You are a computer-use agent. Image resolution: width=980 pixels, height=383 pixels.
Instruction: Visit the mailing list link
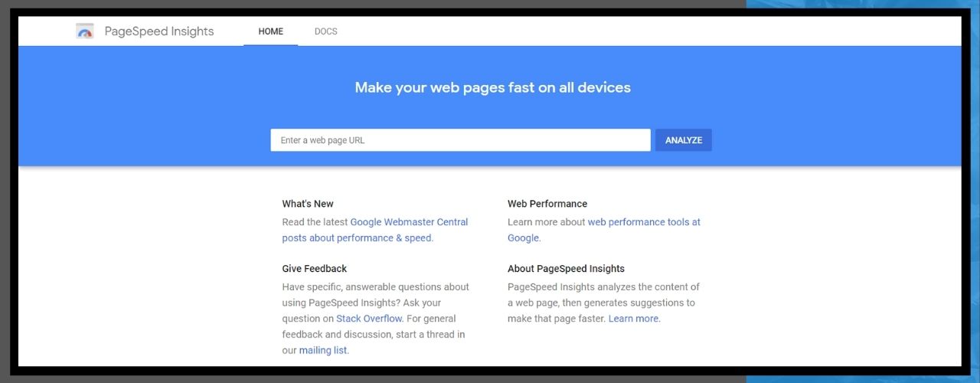coord(323,351)
